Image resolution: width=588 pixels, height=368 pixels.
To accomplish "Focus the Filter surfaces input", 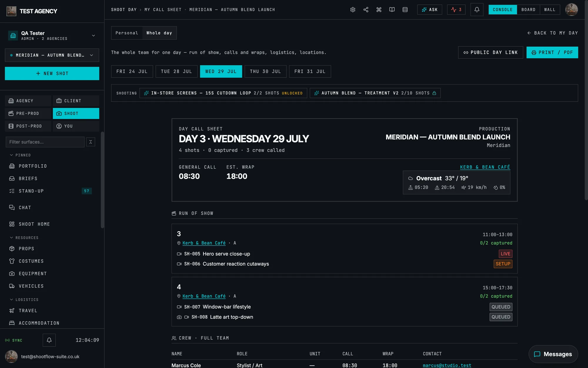I will tap(45, 142).
